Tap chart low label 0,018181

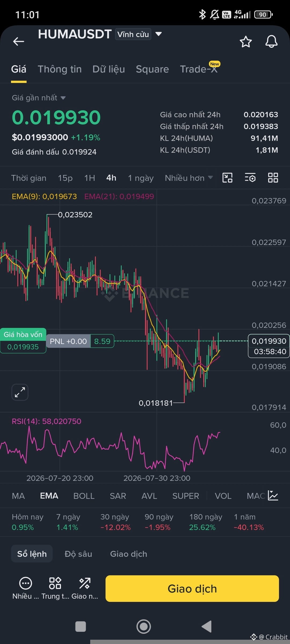[156, 403]
